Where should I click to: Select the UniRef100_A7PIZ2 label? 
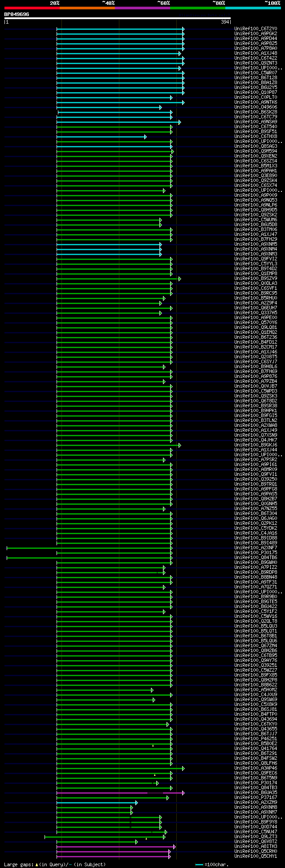[256, 568]
